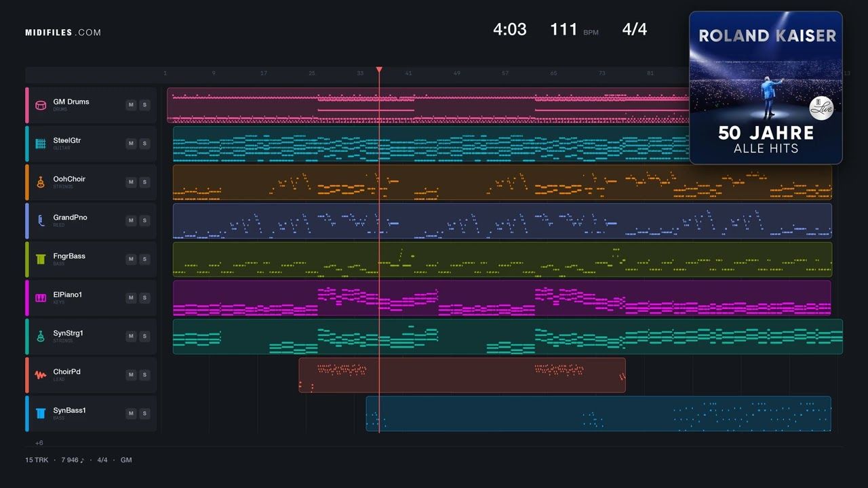Click the red playhead marker on ruler
868x488 pixels.
[379, 70]
